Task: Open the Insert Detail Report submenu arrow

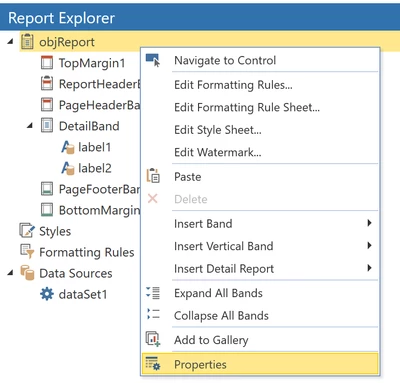Action: pyautogui.click(x=369, y=268)
